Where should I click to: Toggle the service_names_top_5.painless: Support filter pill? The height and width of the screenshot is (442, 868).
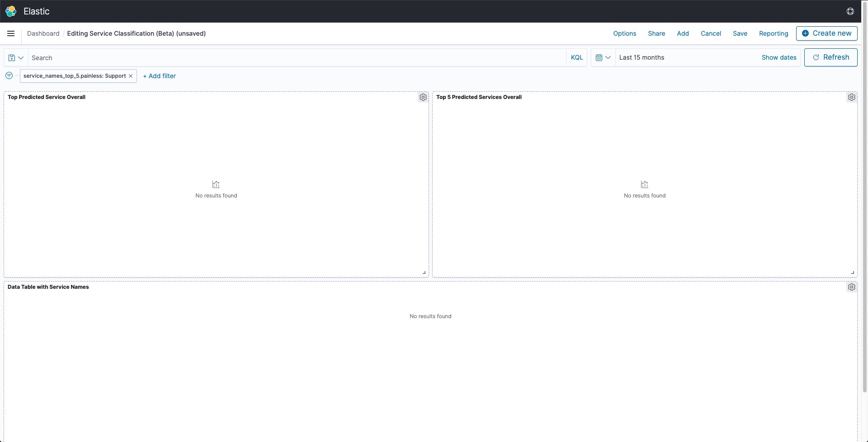pyautogui.click(x=75, y=76)
